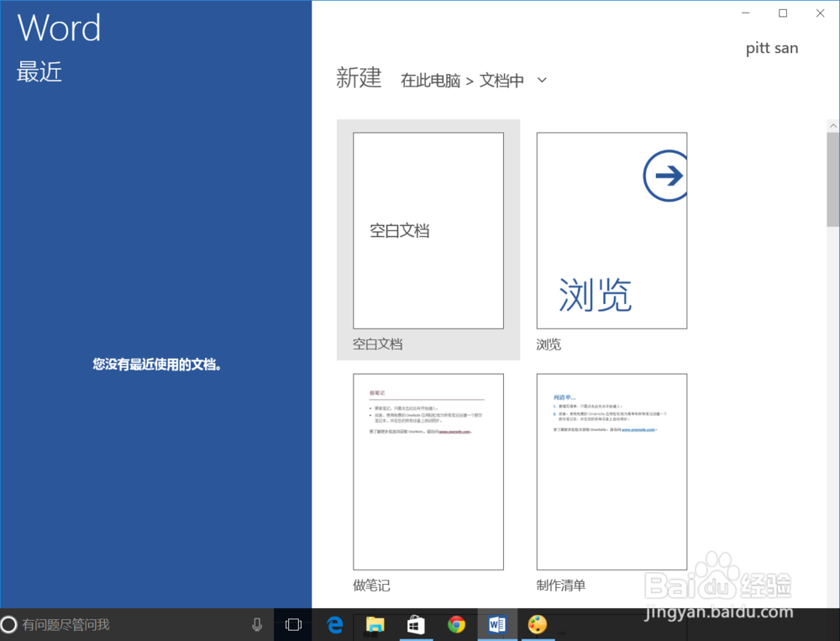Screen dimensions: 840x641
Task: Click the arrow circle icon in Browse tile
Action: click(x=665, y=176)
